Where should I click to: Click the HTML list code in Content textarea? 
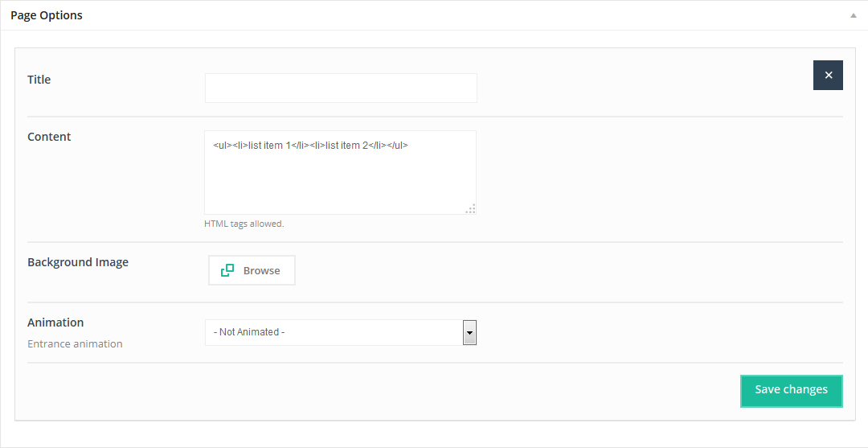click(x=311, y=146)
